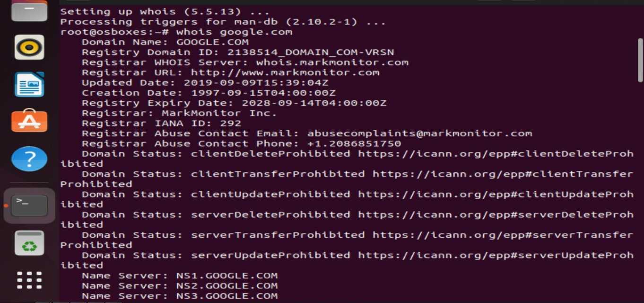Click the partially visible top dock icon
Image resolution: width=644 pixels, height=303 pixels.
pyautogui.click(x=29, y=10)
